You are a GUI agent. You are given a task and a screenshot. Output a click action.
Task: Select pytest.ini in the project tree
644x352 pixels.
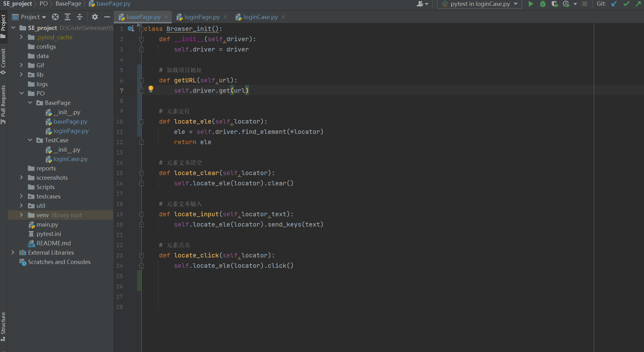point(48,234)
